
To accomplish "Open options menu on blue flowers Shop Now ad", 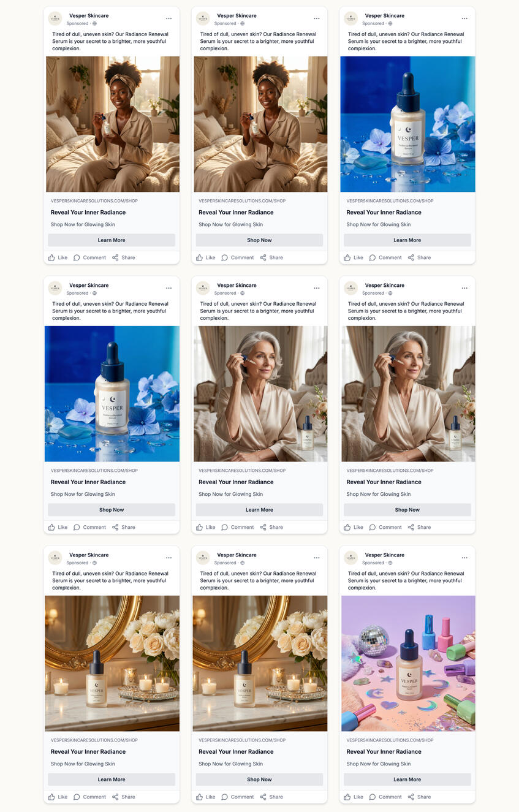I will (169, 288).
